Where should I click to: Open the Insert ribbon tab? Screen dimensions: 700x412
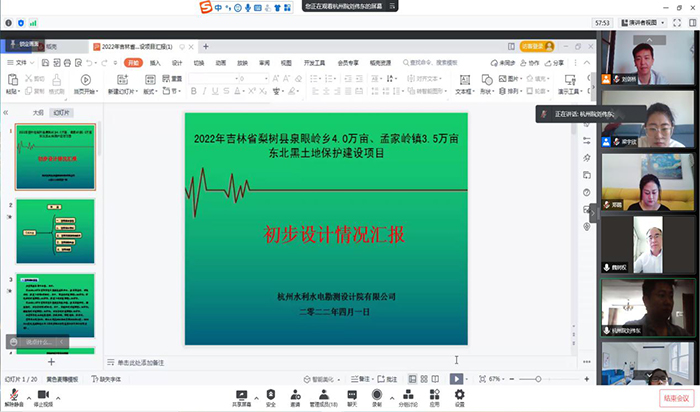pyautogui.click(x=155, y=63)
